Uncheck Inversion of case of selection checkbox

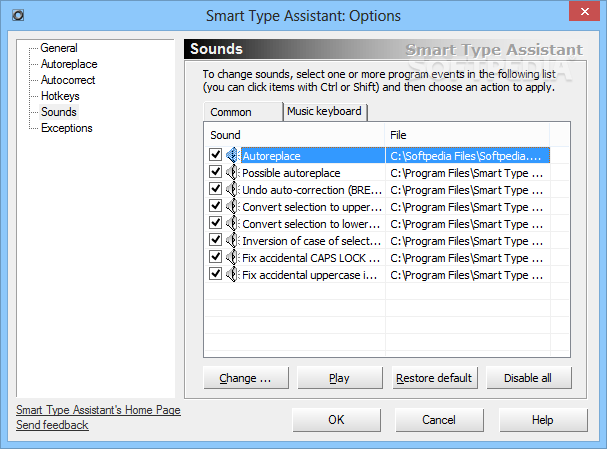[215, 240]
